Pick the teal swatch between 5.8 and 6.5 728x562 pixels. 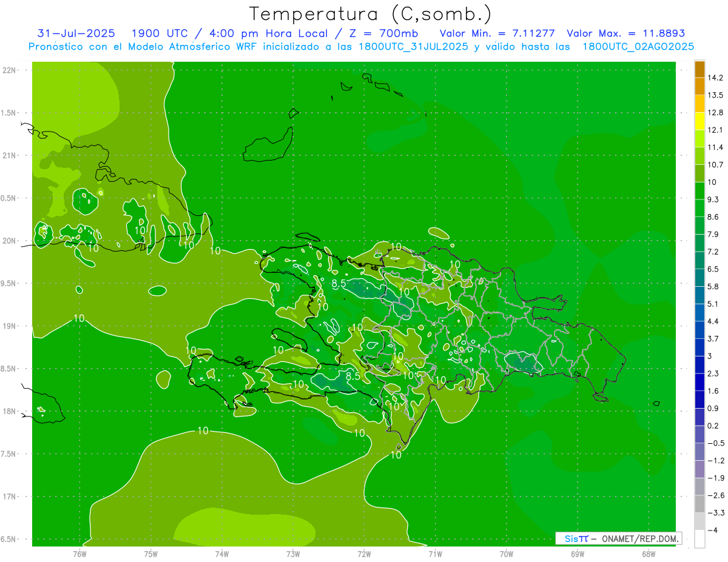[699, 278]
